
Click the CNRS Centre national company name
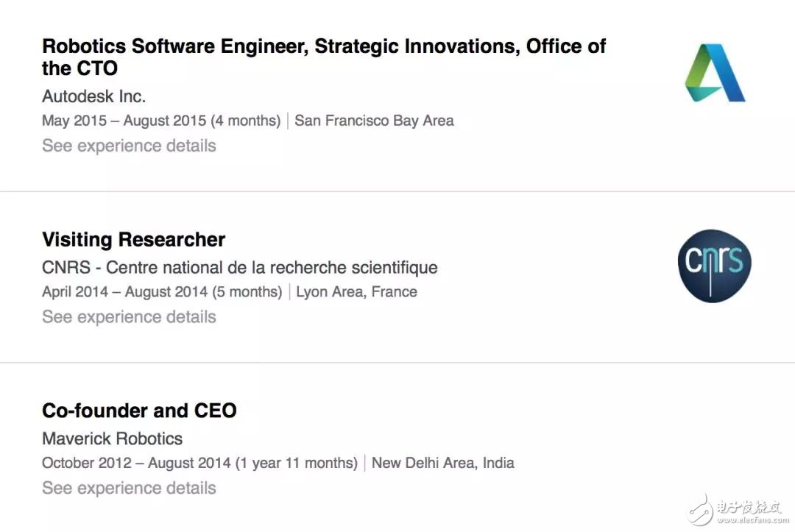[239, 267]
